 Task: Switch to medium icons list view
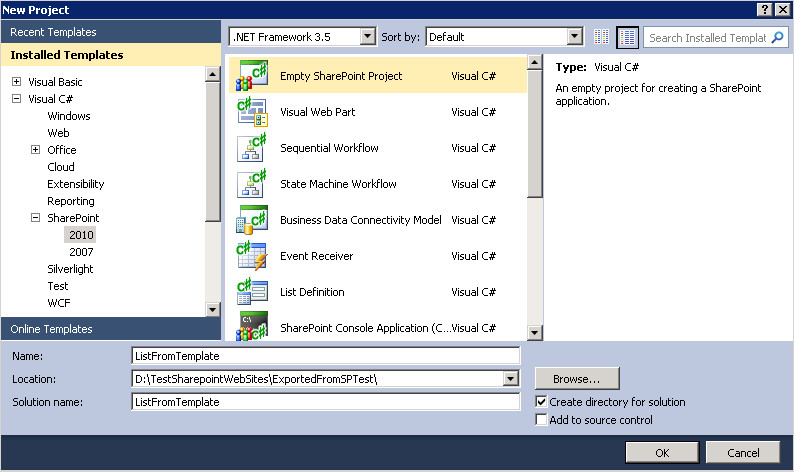click(627, 37)
